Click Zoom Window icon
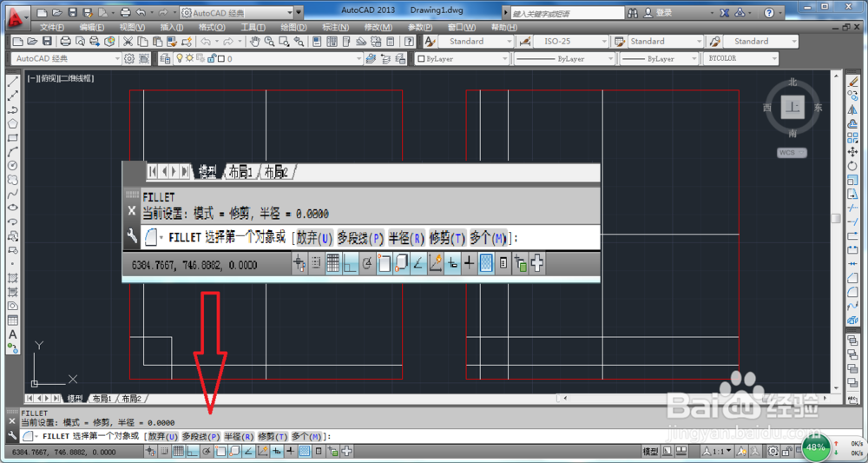 [284, 41]
